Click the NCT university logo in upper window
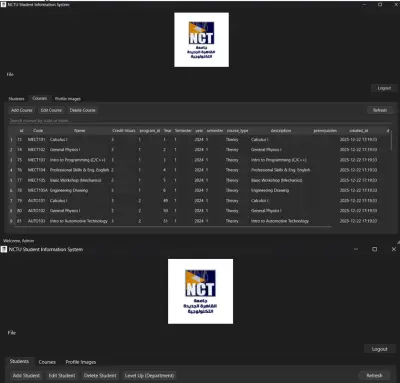The image size is (400, 383). tap(201, 40)
